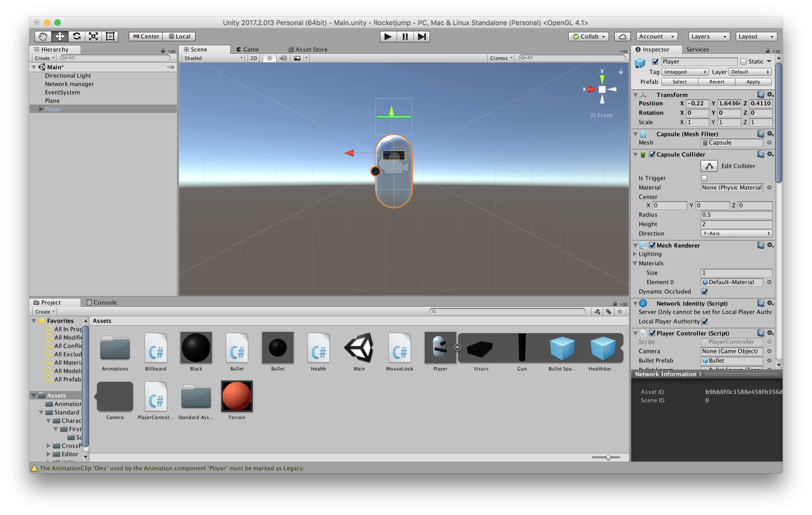
Task: Toggle the Static checkbox
Action: click(743, 62)
